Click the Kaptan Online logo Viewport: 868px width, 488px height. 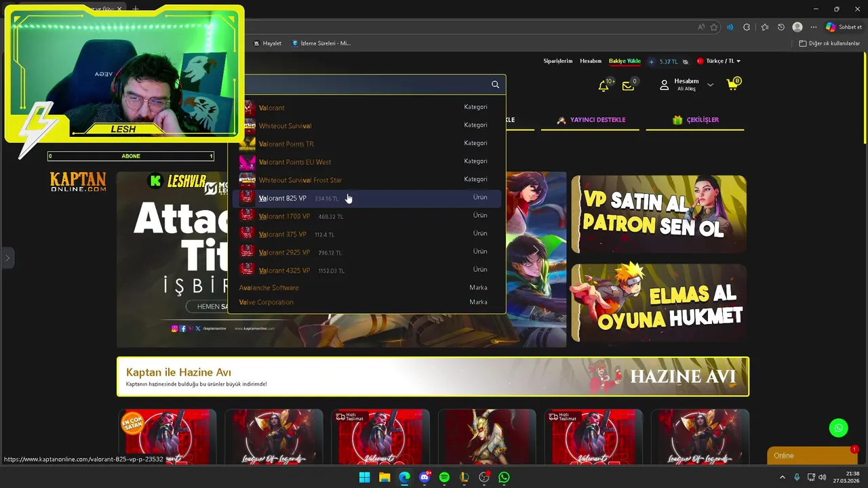click(78, 182)
